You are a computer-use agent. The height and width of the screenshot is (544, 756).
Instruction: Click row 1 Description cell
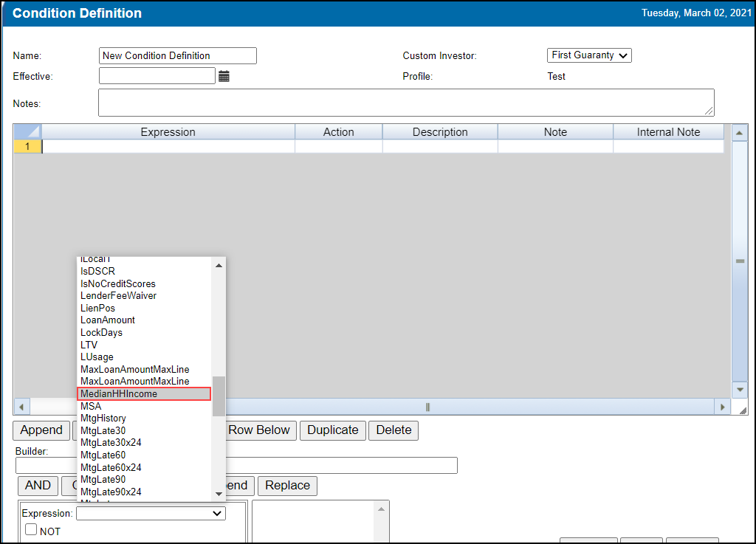coord(440,146)
